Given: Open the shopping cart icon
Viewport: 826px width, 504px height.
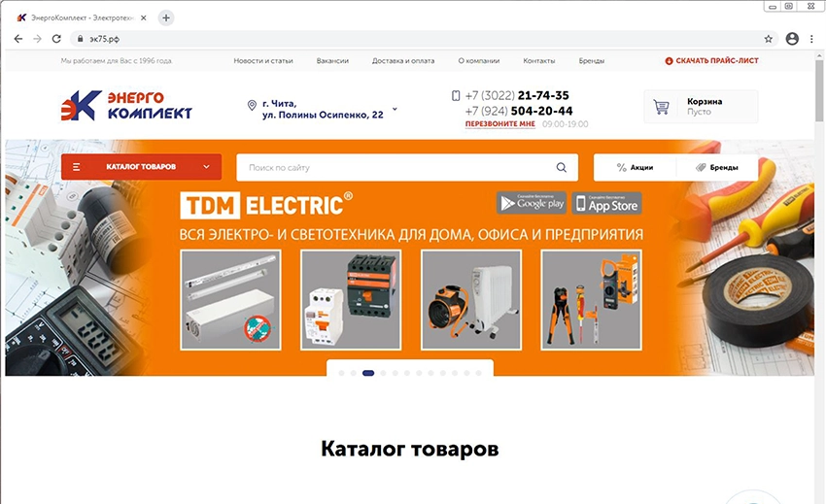Looking at the screenshot, I should click(x=661, y=107).
